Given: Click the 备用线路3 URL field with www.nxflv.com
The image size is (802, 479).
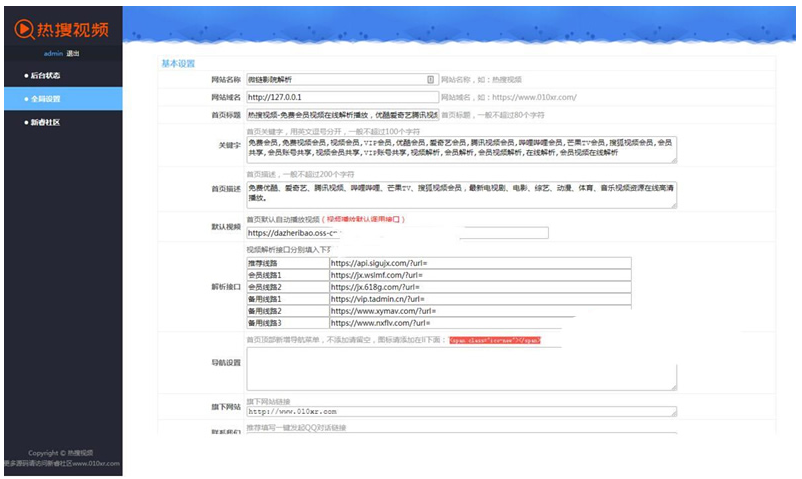Looking at the screenshot, I should [480, 323].
